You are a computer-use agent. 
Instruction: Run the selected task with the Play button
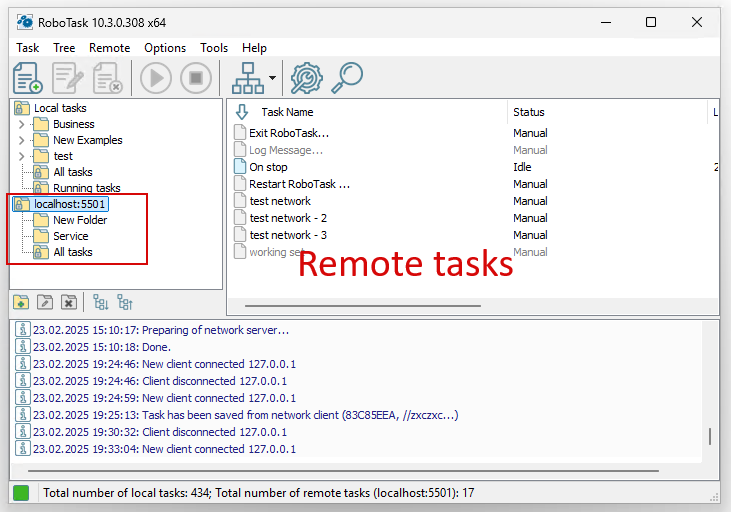point(156,78)
